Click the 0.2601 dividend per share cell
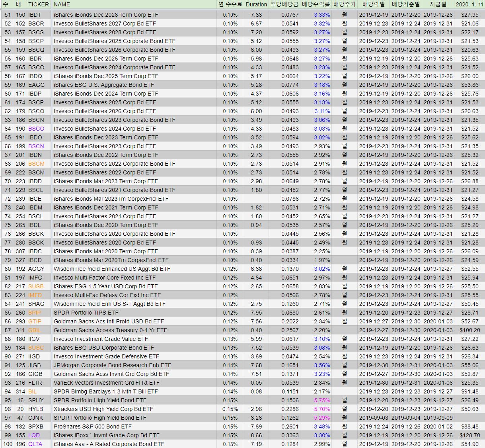Image resolution: width=485 pixels, height=448 pixels. (290, 426)
